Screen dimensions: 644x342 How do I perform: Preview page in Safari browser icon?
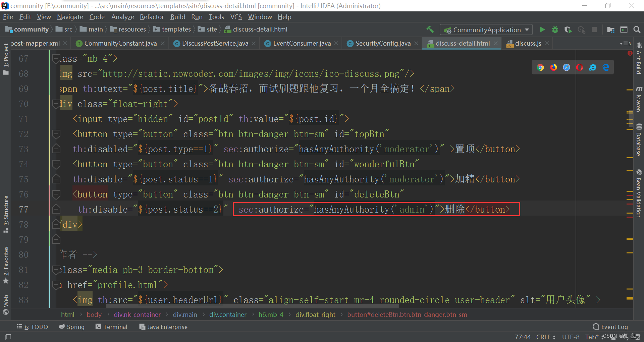click(567, 67)
